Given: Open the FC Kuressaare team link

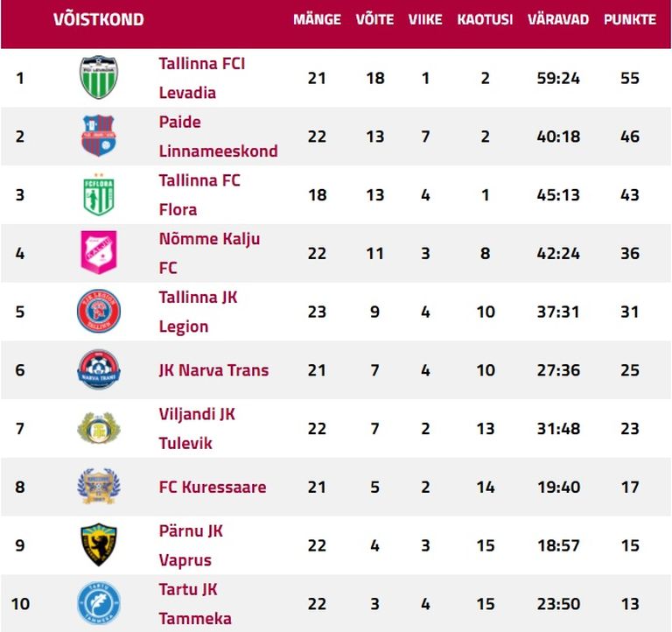Looking at the screenshot, I should point(212,487).
